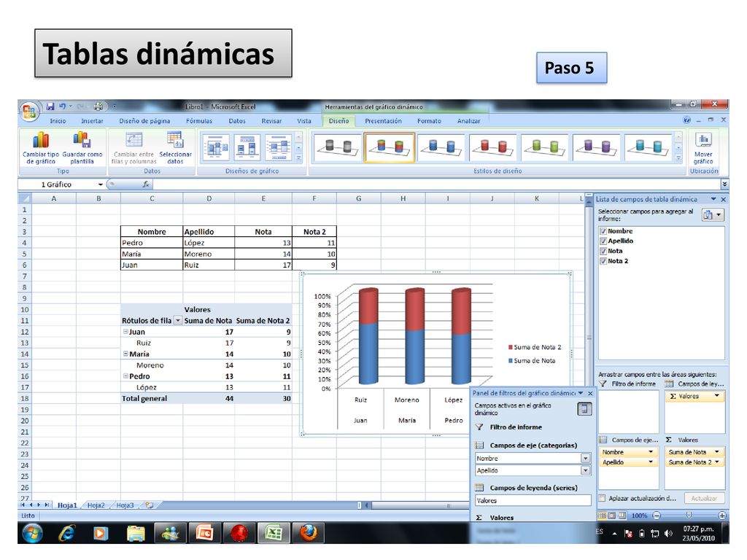Choose the third chart layout thumbnail
This screenshot has height=560, width=747.
pos(278,148)
